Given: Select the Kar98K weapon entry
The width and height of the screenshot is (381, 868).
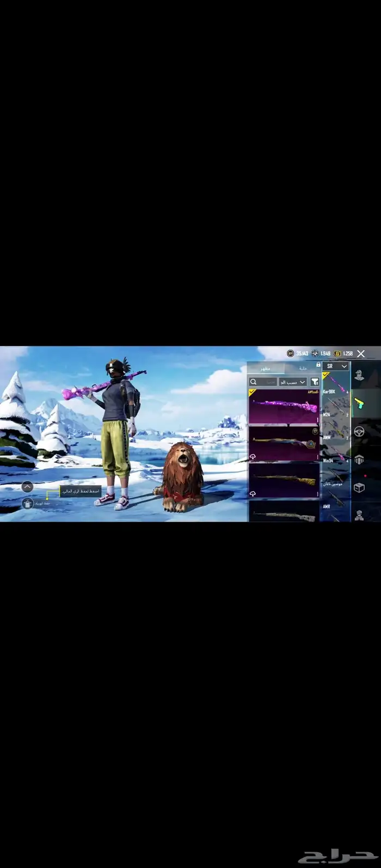Looking at the screenshot, I should (x=335, y=384).
